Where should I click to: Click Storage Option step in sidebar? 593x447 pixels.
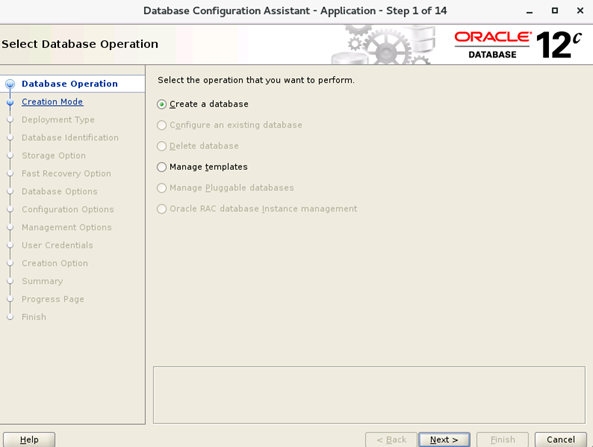point(54,156)
